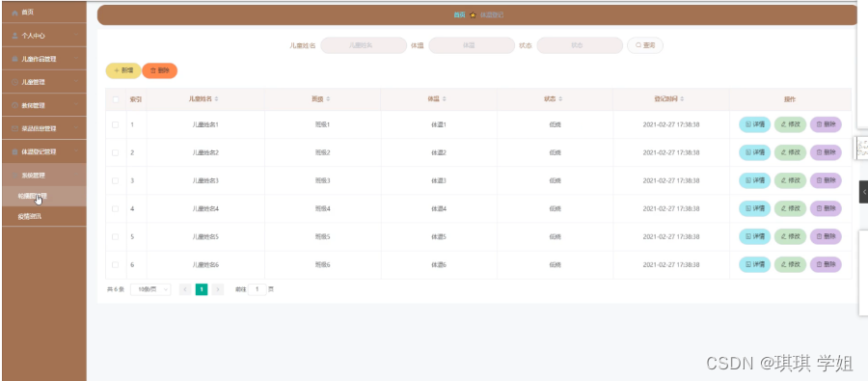
Task: Click the 查询 search button
Action: pos(645,45)
